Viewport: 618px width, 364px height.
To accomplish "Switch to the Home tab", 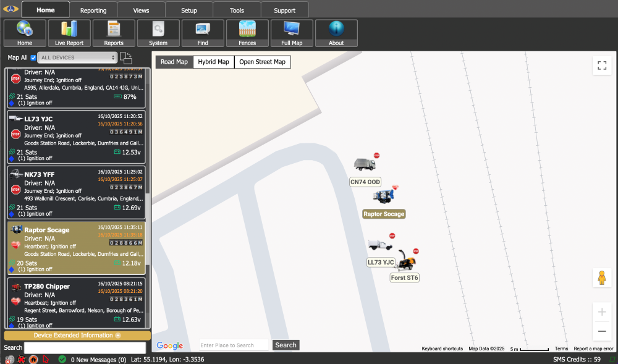I will point(46,10).
